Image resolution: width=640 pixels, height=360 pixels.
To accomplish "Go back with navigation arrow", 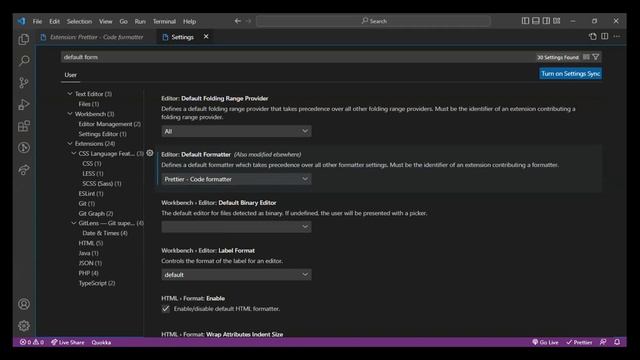I will [238, 21].
